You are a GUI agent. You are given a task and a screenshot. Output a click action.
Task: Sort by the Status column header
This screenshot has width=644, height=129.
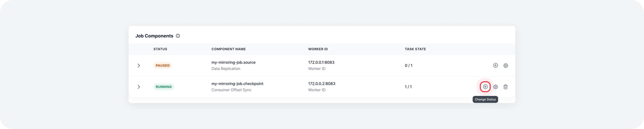[160, 49]
